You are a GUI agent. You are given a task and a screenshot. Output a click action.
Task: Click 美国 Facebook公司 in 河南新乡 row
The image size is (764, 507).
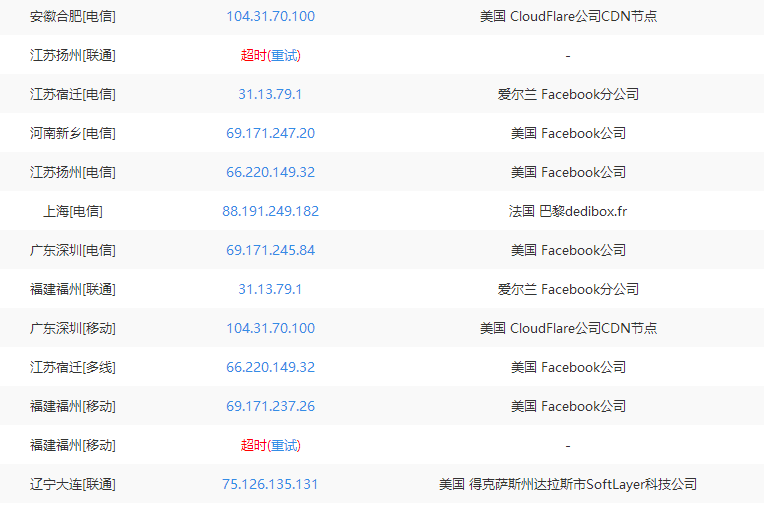(x=568, y=133)
